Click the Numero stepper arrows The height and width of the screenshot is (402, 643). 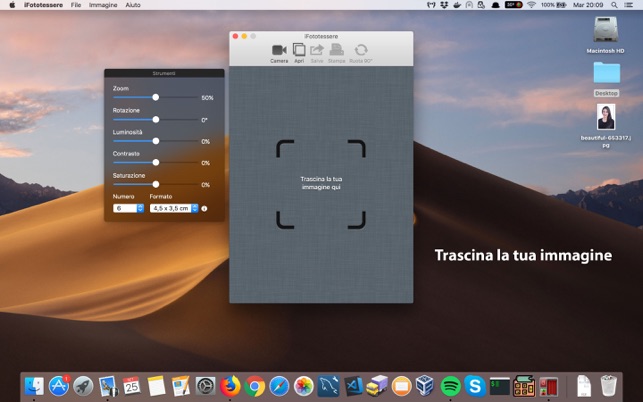[140, 208]
